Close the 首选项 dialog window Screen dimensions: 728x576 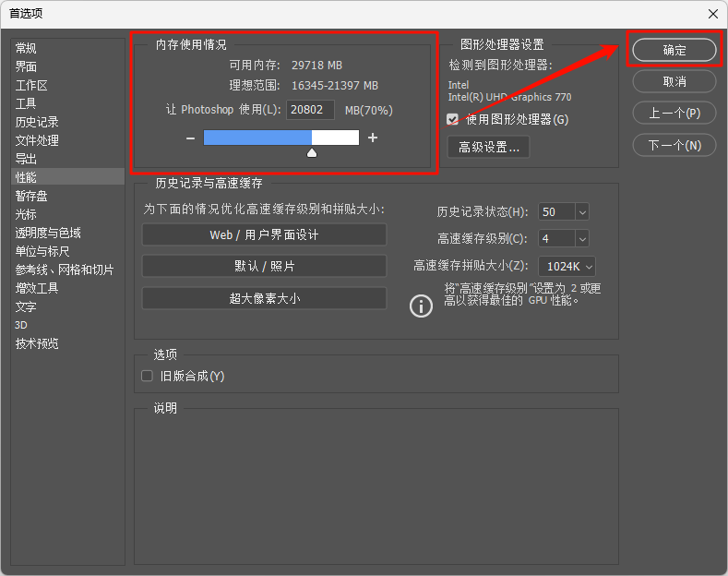point(712,13)
